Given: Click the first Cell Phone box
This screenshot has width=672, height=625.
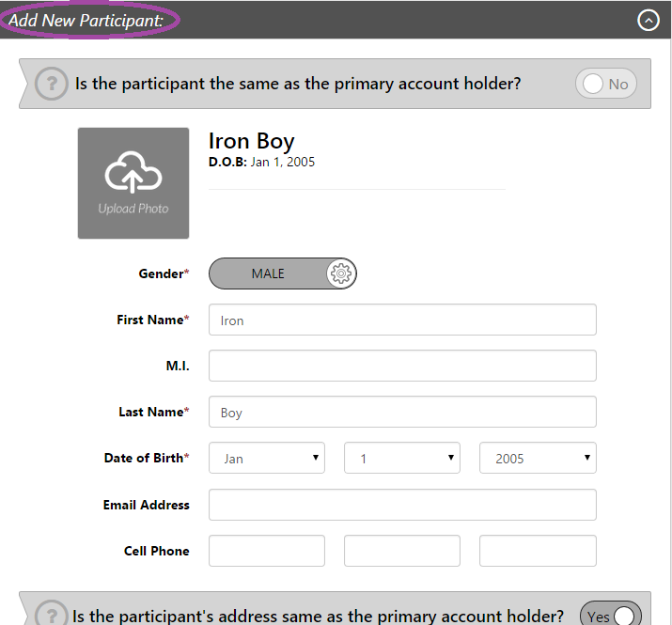Looking at the screenshot, I should [267, 551].
